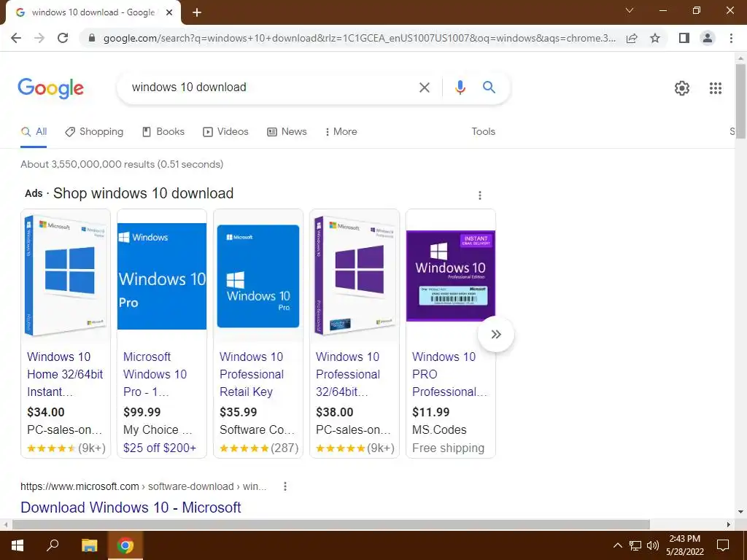This screenshot has width=747, height=560.
Task: Open the ads options three-dot menu
Action: pos(480,195)
